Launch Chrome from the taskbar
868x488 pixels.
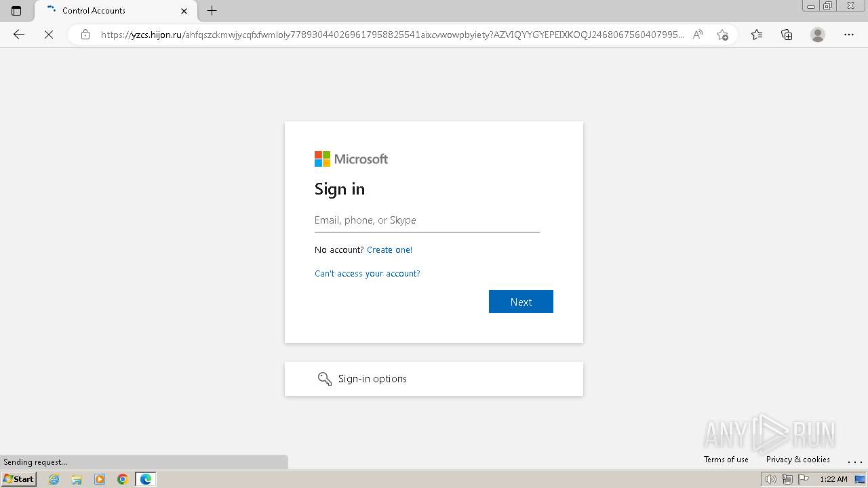coord(123,479)
